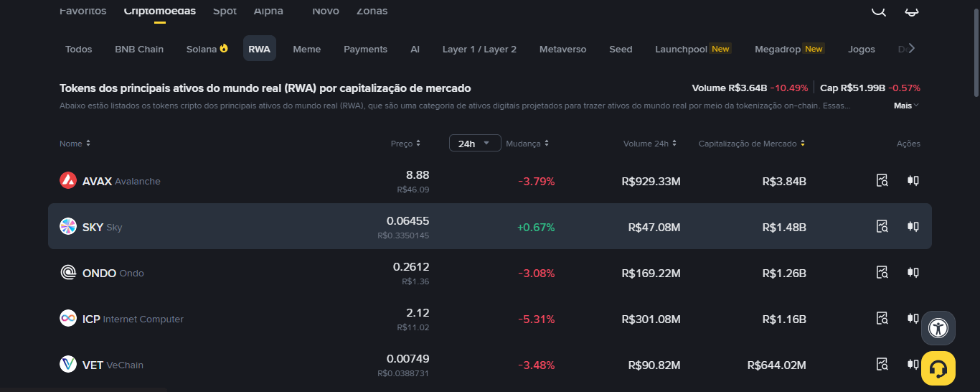The width and height of the screenshot is (980, 392).
Task: Open VET details icon in Ações column
Action: pos(882,365)
